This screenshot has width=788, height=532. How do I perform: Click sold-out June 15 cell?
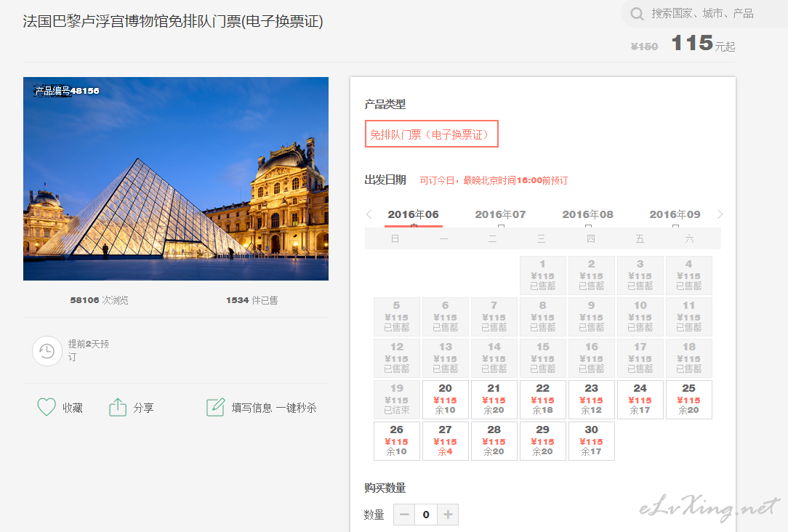coord(543,358)
